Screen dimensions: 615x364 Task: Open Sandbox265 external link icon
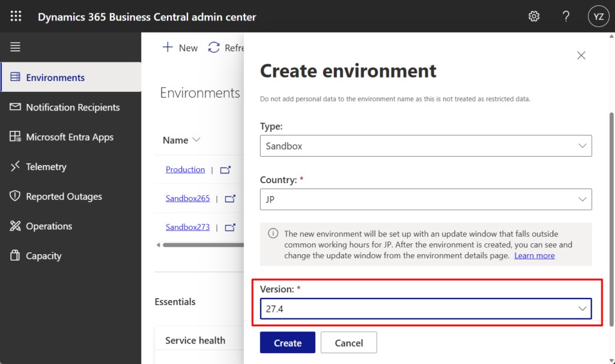pos(230,199)
